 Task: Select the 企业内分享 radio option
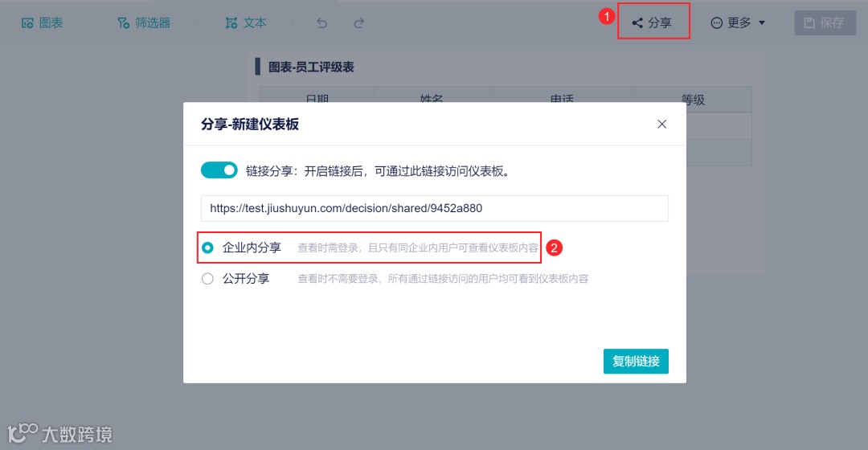(207, 247)
